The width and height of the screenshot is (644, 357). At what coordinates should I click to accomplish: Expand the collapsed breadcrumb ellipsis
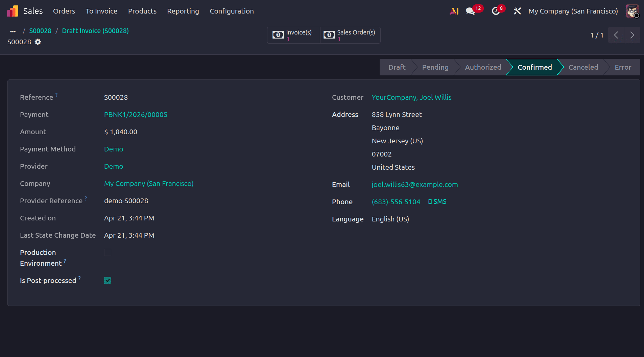[x=13, y=31]
